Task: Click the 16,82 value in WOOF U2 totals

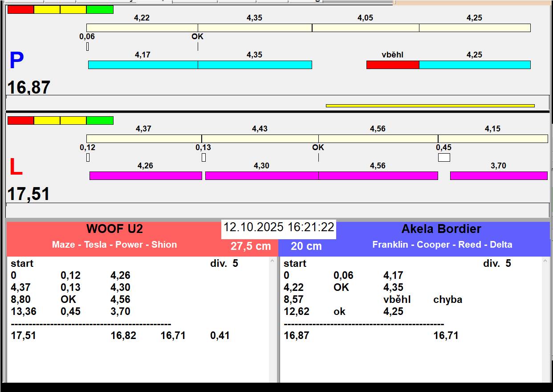Action: [123, 335]
